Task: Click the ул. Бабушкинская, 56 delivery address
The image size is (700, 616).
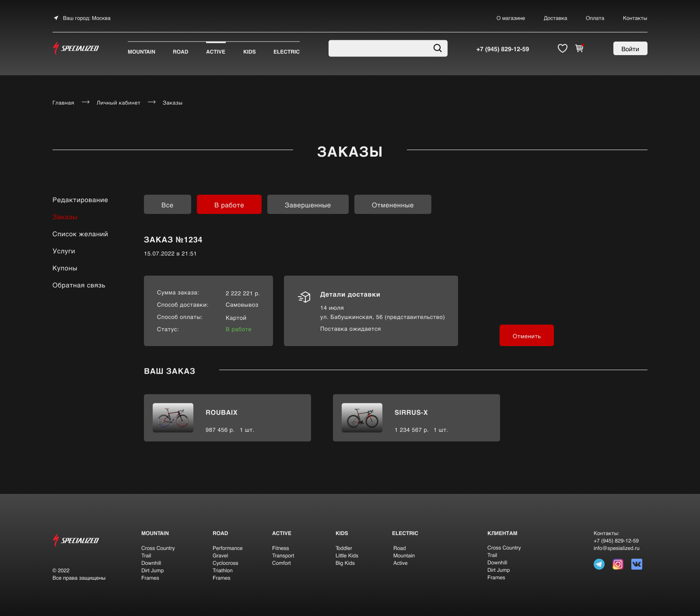Action: [382, 317]
